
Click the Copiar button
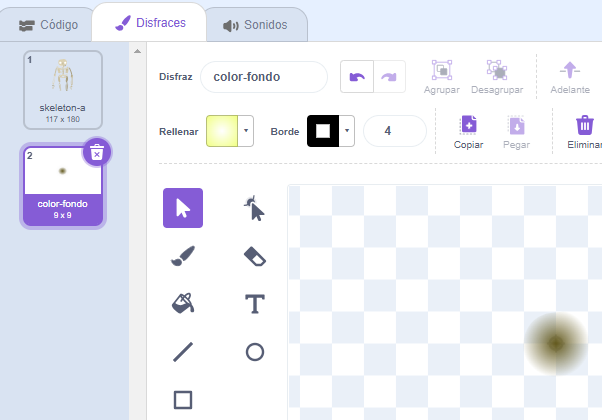(468, 131)
